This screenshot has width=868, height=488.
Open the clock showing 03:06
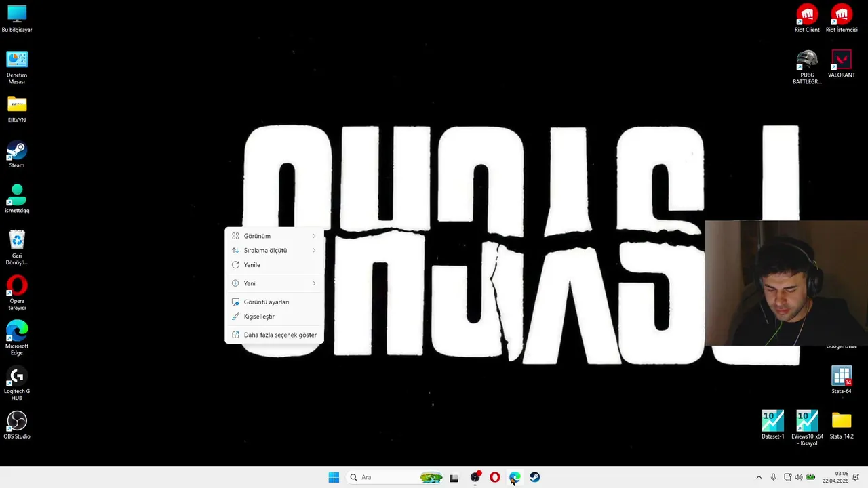pos(835,477)
